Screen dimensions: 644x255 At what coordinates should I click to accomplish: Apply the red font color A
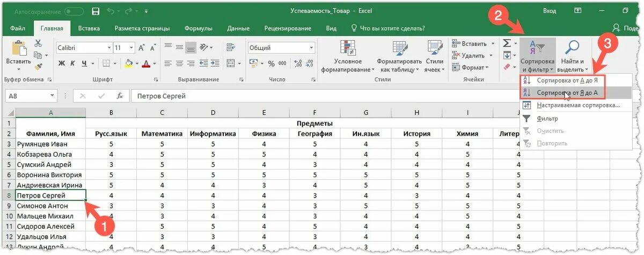[145, 63]
